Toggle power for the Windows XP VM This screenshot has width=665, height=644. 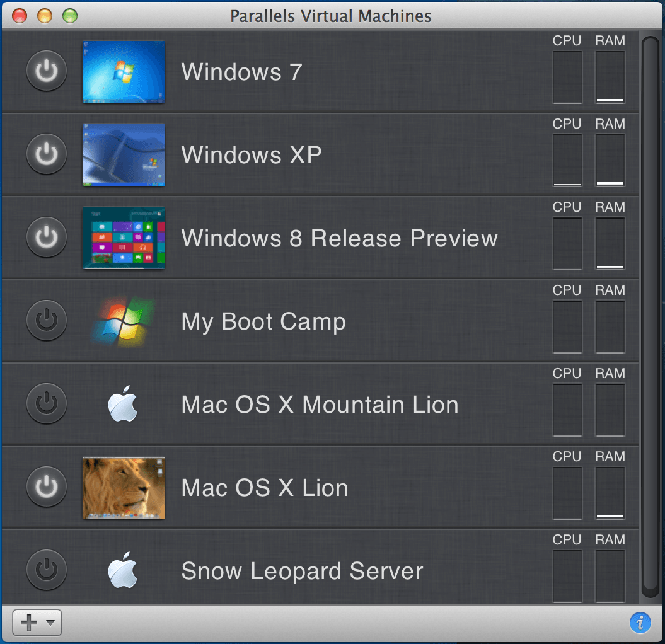tap(47, 154)
